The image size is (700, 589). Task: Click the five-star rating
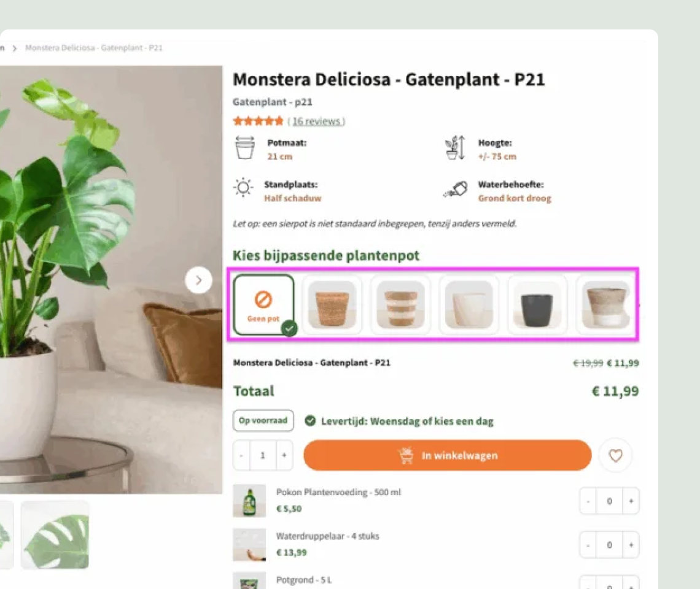[258, 121]
